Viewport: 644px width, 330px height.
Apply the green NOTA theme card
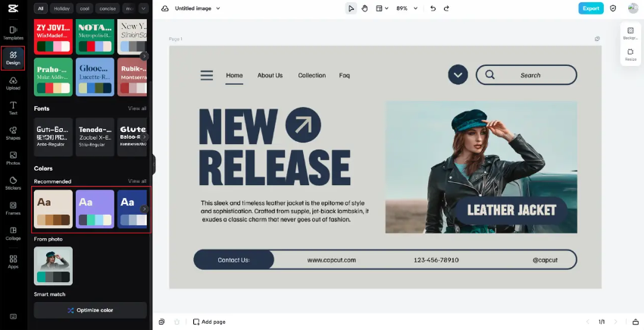point(95,36)
